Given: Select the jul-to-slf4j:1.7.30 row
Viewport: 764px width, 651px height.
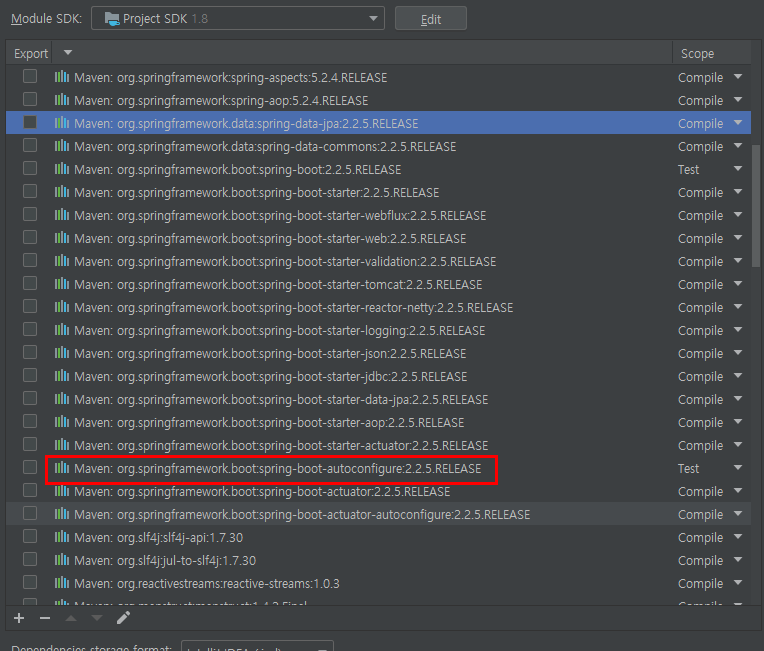Looking at the screenshot, I should pyautogui.click(x=378, y=560).
